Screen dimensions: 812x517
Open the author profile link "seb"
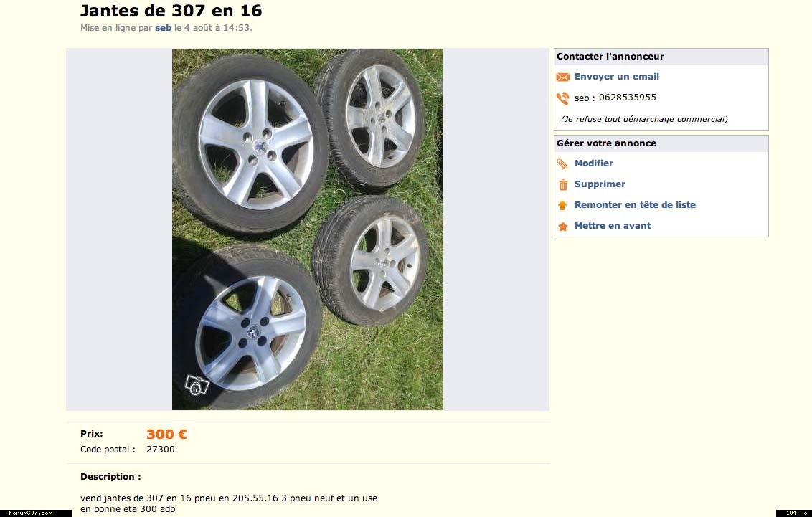point(163,28)
